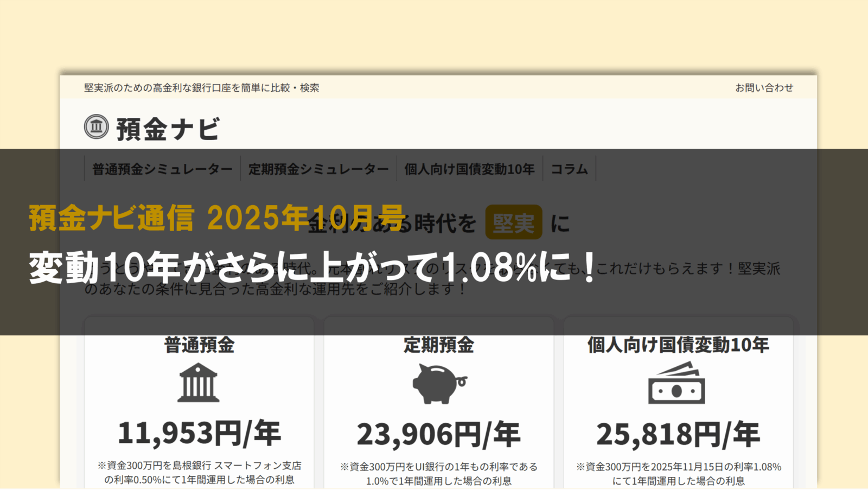Click the 預金ナビ bank logo icon

[97, 127]
